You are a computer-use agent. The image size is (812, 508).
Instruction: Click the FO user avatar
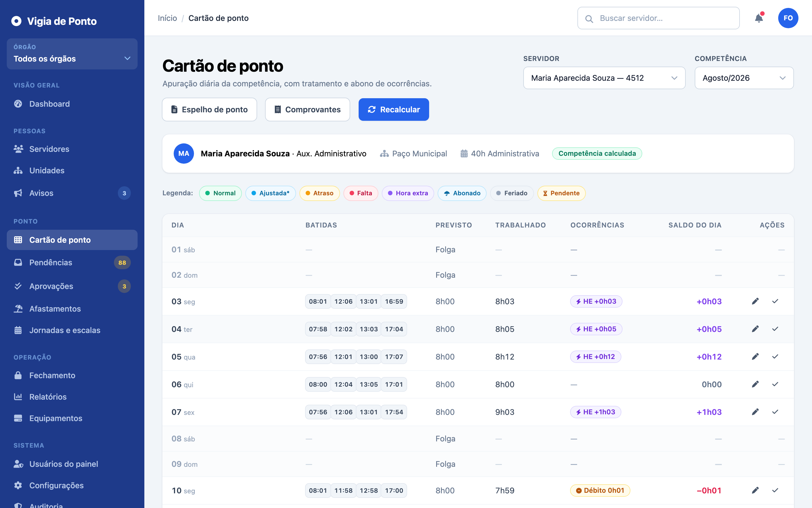pos(788,18)
